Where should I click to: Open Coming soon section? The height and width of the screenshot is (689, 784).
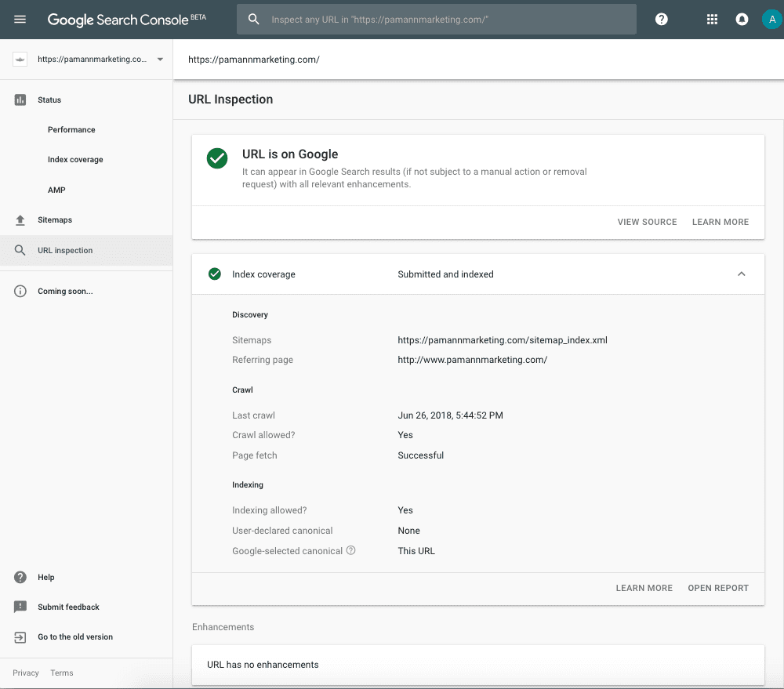coord(65,291)
